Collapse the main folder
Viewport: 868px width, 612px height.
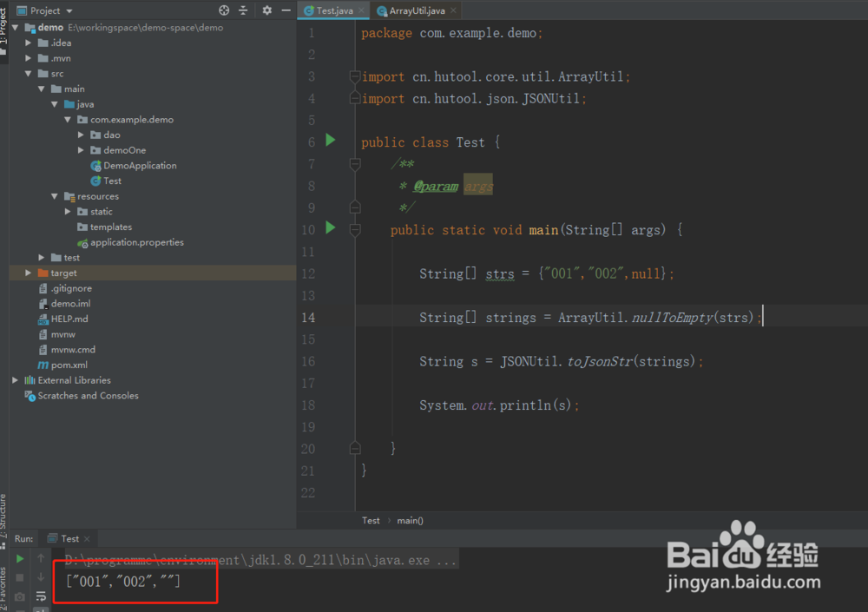point(42,89)
